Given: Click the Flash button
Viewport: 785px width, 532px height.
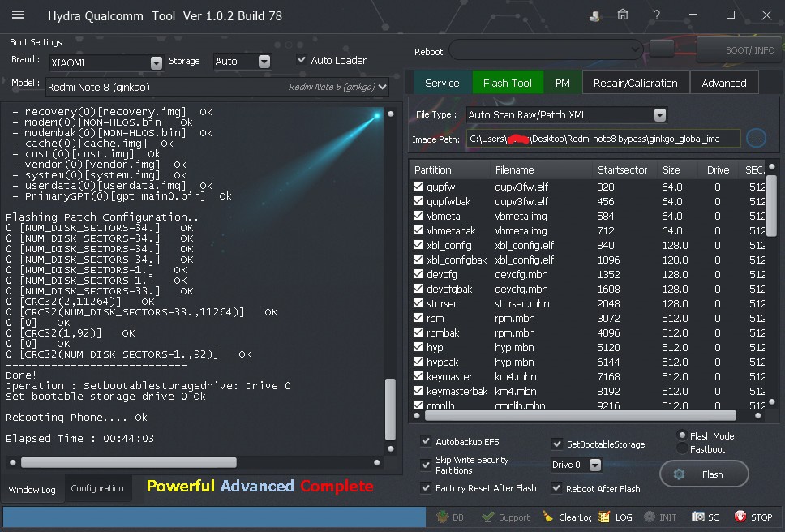Looking at the screenshot, I should 704,474.
